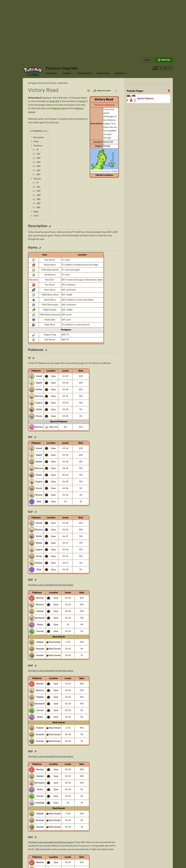Jump to Trivia in Contents list
The width and height of the screenshot is (186, 868).
[x=36, y=216]
